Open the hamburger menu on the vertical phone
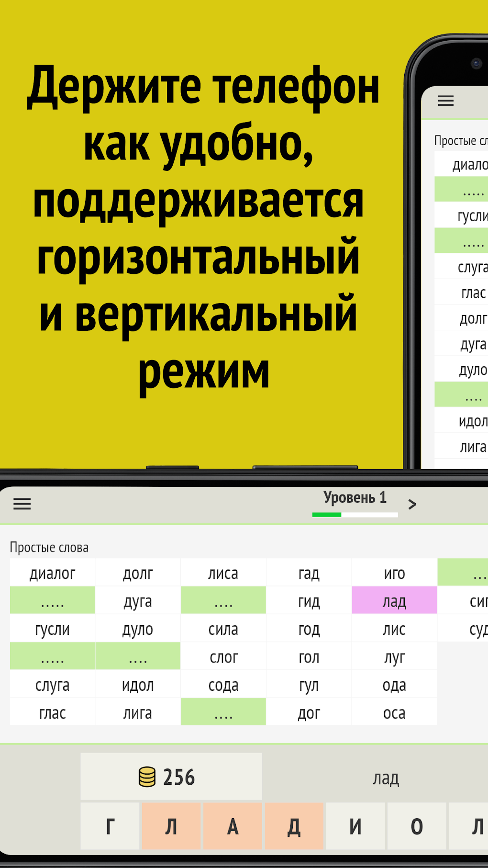Viewport: 488px width, 868px height. 445,101
